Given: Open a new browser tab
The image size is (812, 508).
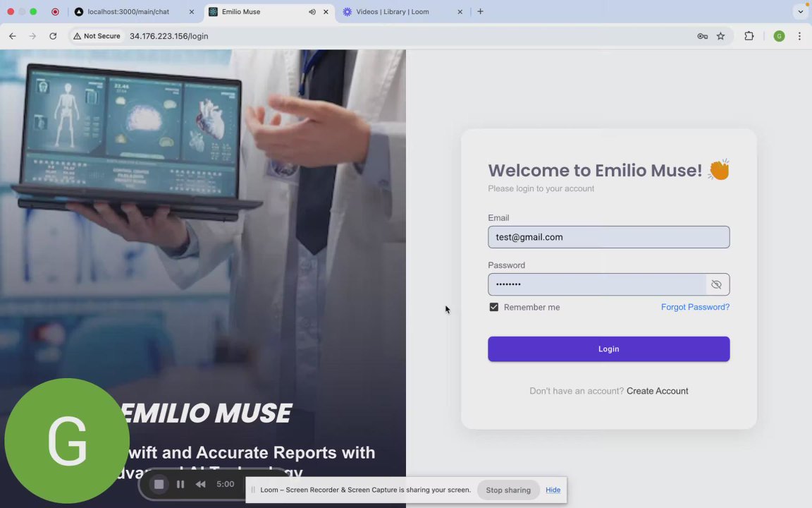Looking at the screenshot, I should [480, 11].
